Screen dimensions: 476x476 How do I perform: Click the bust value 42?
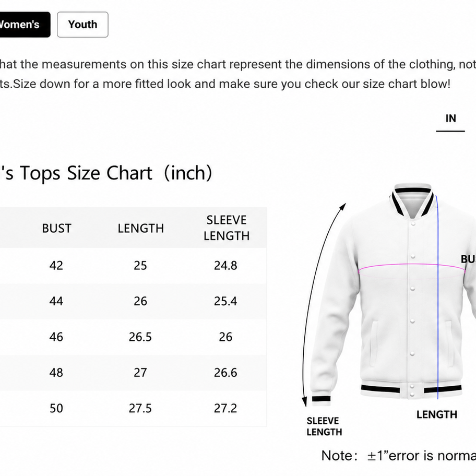tap(56, 266)
